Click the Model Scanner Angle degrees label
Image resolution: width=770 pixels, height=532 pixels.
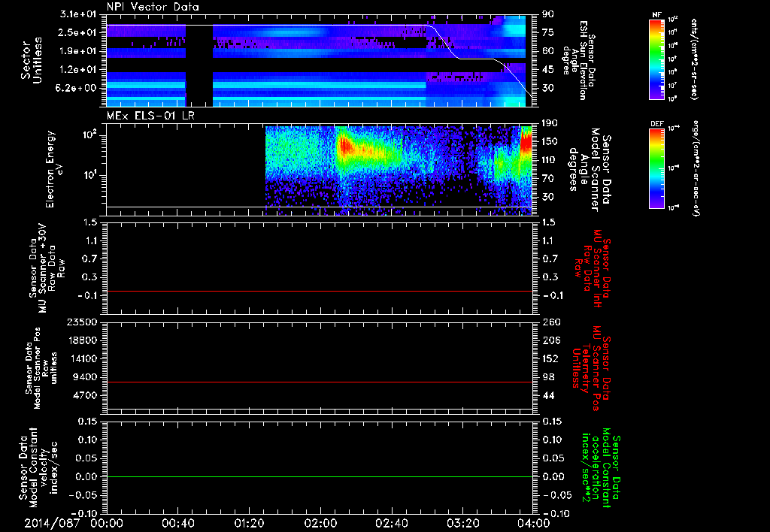tap(590, 169)
